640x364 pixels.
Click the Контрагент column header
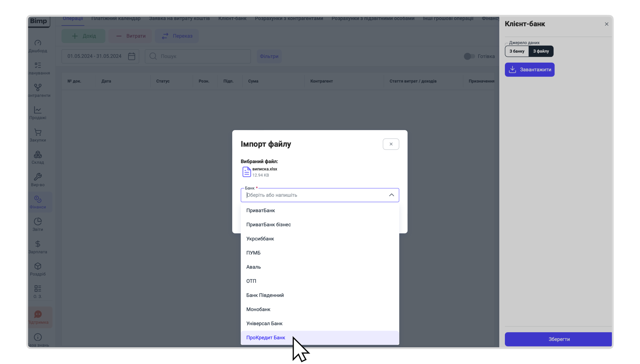tap(322, 81)
